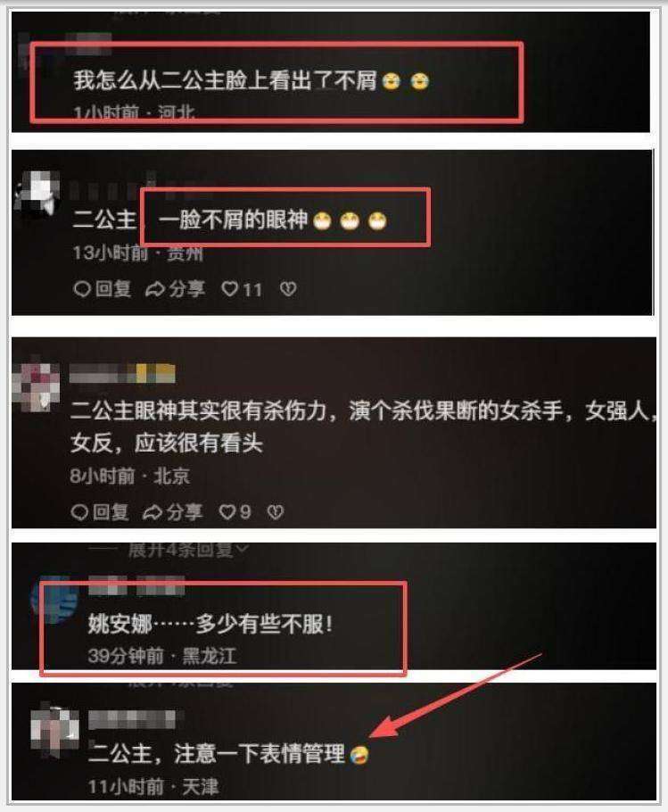Open blue avatar of Heilongjiang commenter
This screenshot has height=812, width=668.
click(54, 600)
